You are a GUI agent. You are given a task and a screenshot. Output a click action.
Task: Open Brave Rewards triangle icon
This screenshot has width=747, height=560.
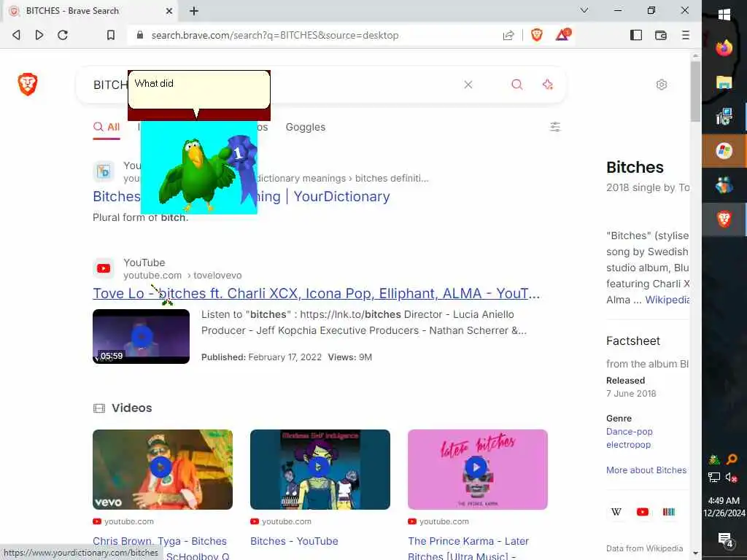click(562, 35)
